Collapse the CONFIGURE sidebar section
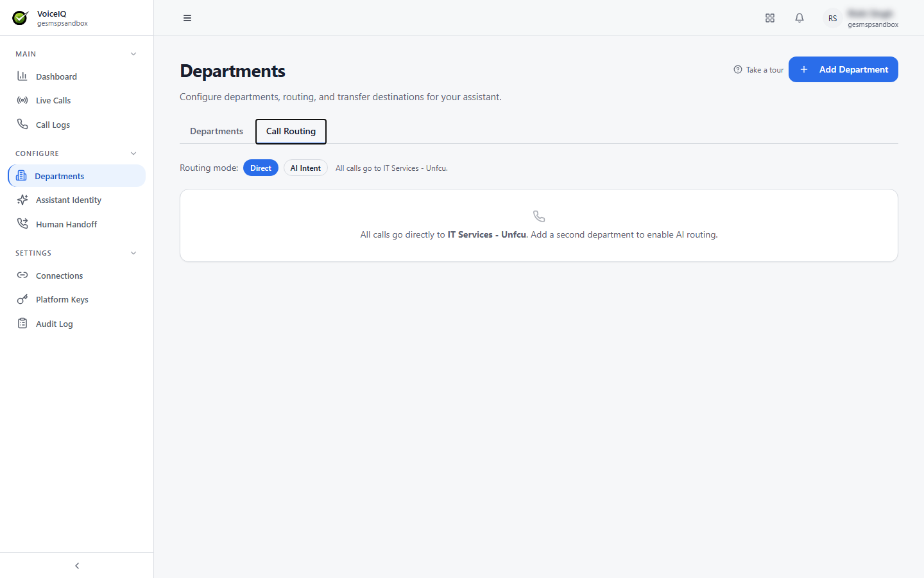The height and width of the screenshot is (578, 924). point(133,153)
